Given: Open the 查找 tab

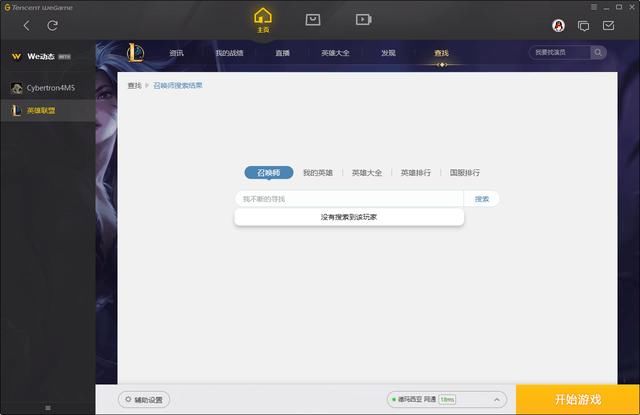Looking at the screenshot, I should click(441, 53).
